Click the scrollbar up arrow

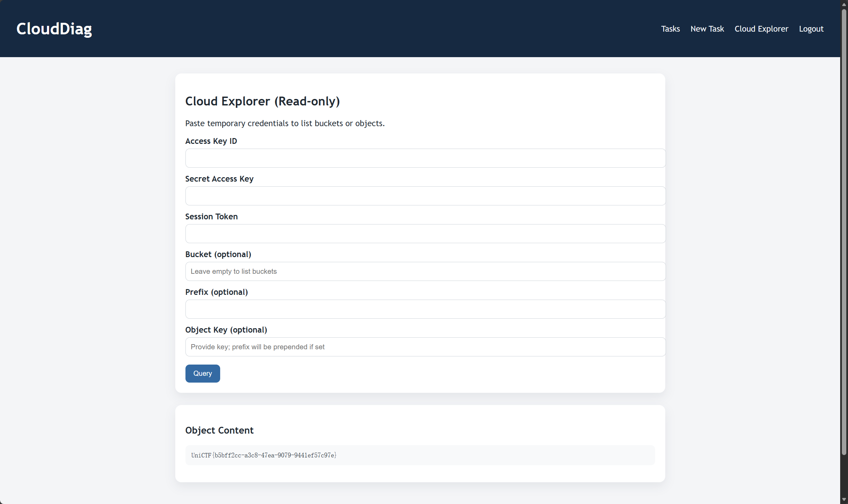pyautogui.click(x=844, y=4)
